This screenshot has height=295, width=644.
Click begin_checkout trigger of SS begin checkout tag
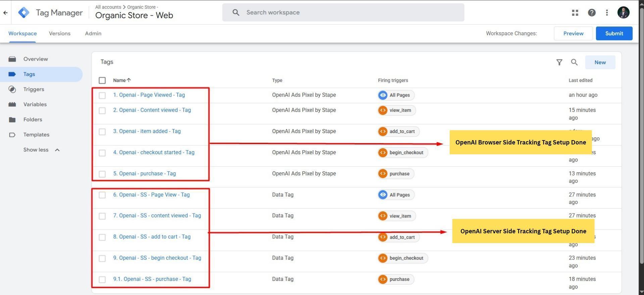point(403,258)
